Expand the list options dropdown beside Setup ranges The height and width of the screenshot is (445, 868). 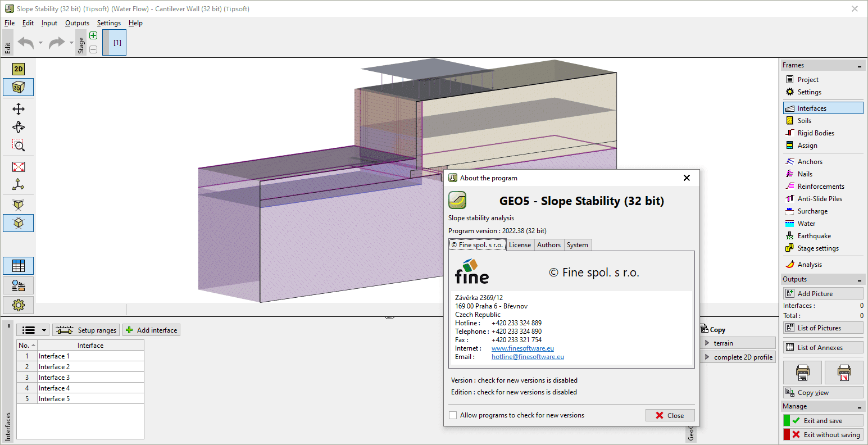pyautogui.click(x=44, y=330)
